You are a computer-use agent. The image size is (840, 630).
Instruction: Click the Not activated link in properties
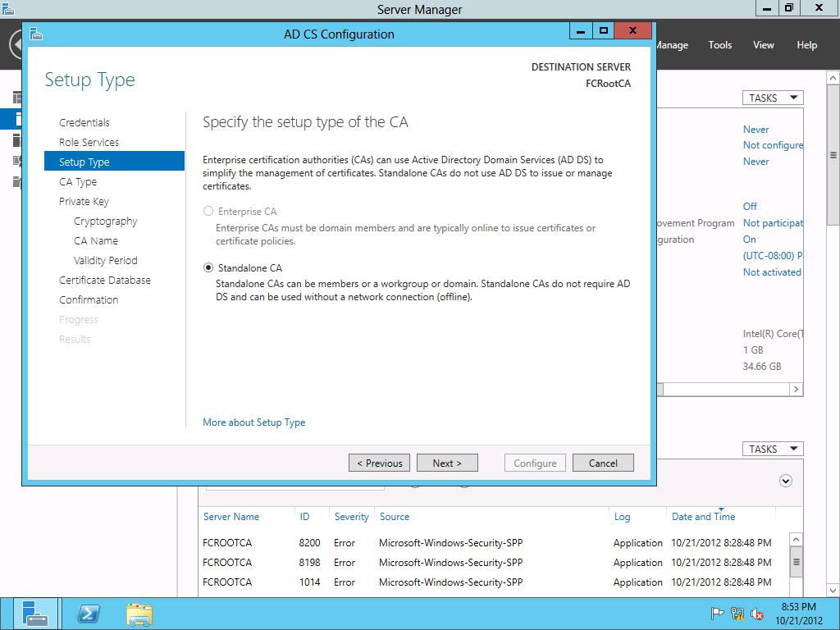(772, 272)
